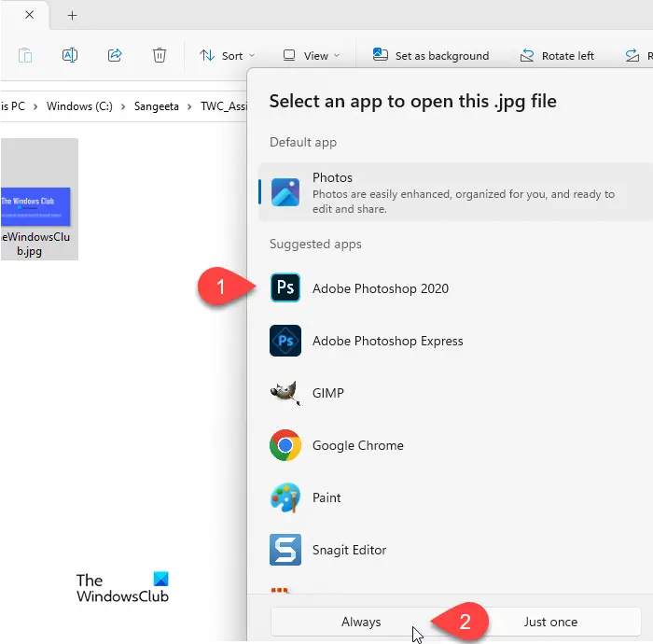Choose the Paint app icon
The image size is (653, 644).
click(285, 497)
